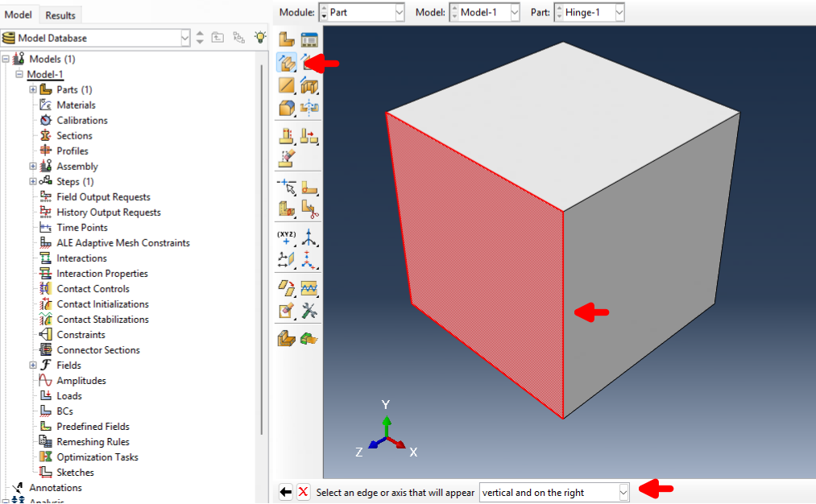816x504 pixels.
Task: Click the Create Part tool icon
Action: (286, 39)
